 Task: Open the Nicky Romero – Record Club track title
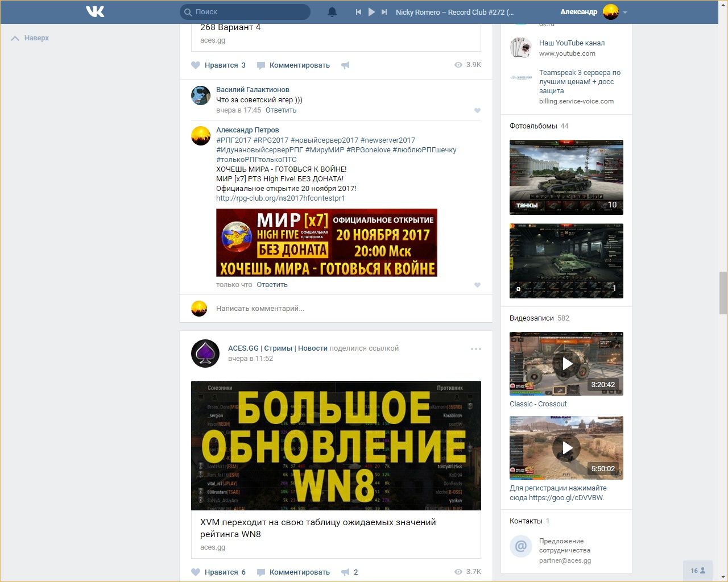pyautogui.click(x=454, y=12)
